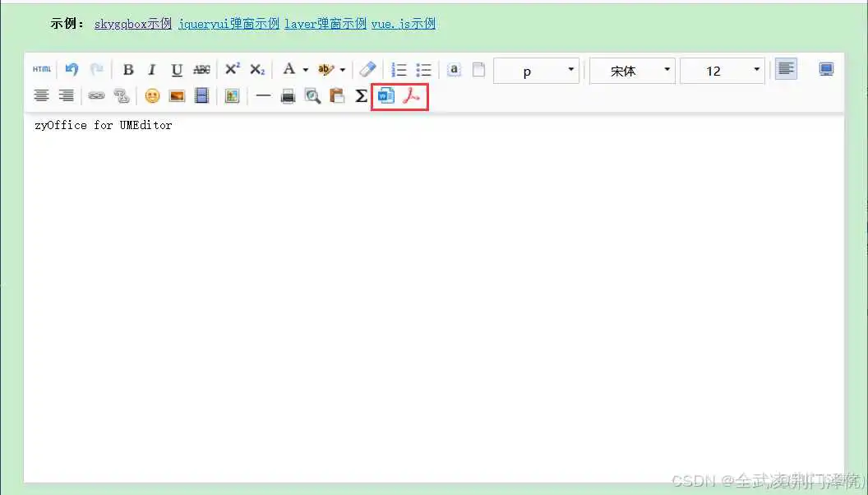Image resolution: width=868 pixels, height=495 pixels.
Task: Click the Insert Link icon
Action: (x=96, y=96)
